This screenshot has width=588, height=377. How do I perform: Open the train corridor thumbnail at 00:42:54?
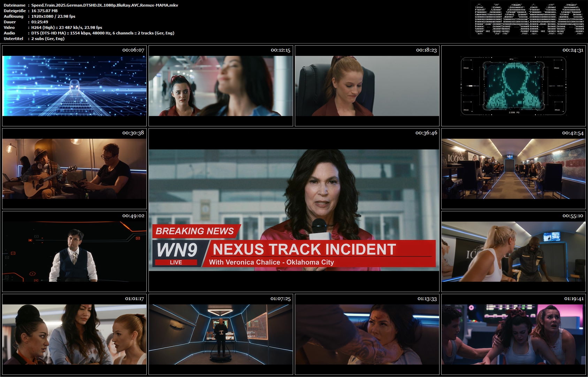(513, 168)
